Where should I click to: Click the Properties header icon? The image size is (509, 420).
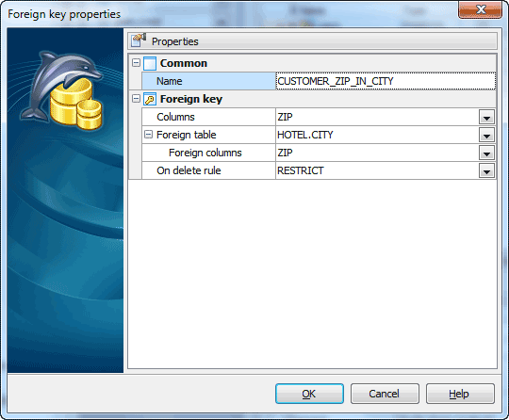[139, 40]
